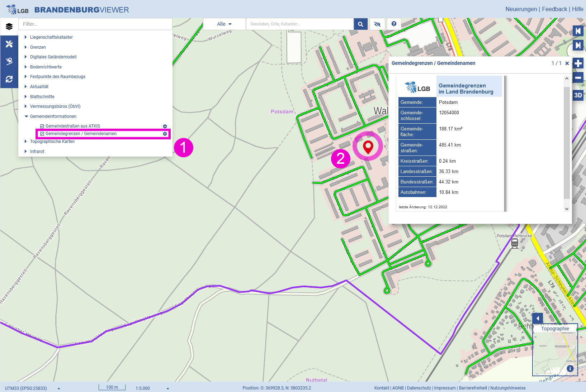
Task: Click the LGB logo in the header
Action: coord(17,9)
